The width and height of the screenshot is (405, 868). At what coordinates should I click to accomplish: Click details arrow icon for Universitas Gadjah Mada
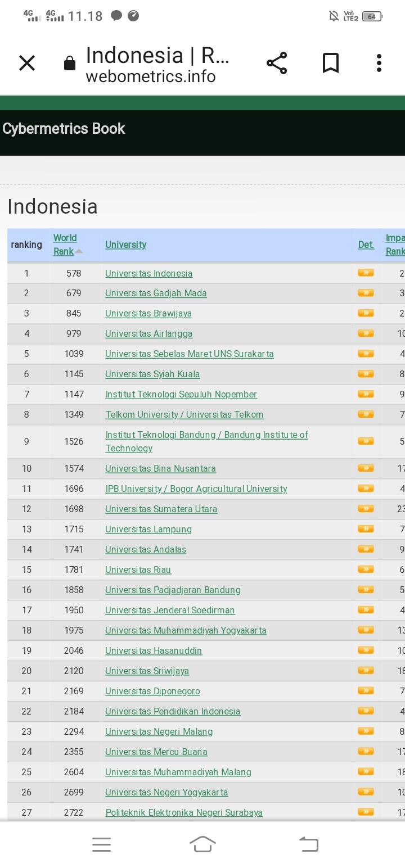point(366,292)
